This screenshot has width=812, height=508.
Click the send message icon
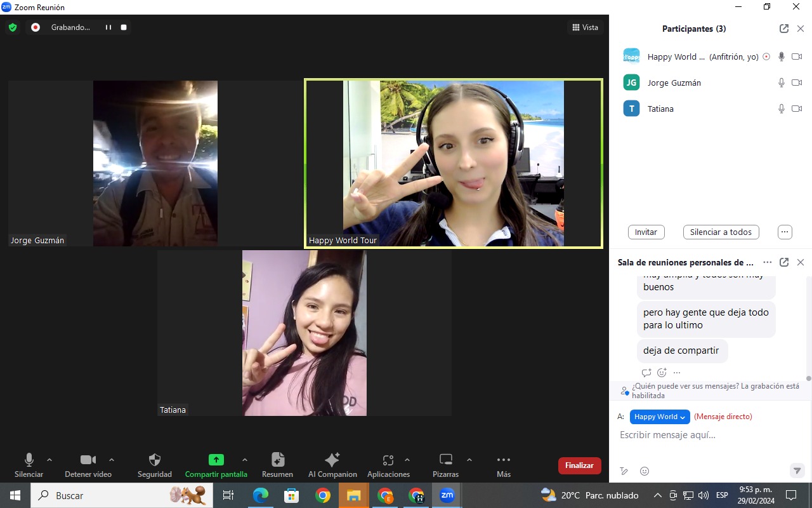(x=797, y=471)
